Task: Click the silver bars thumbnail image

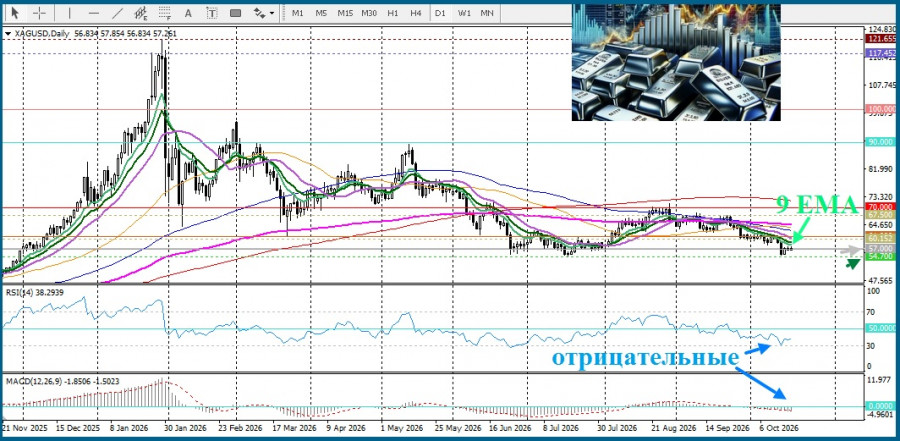Action: click(676, 62)
